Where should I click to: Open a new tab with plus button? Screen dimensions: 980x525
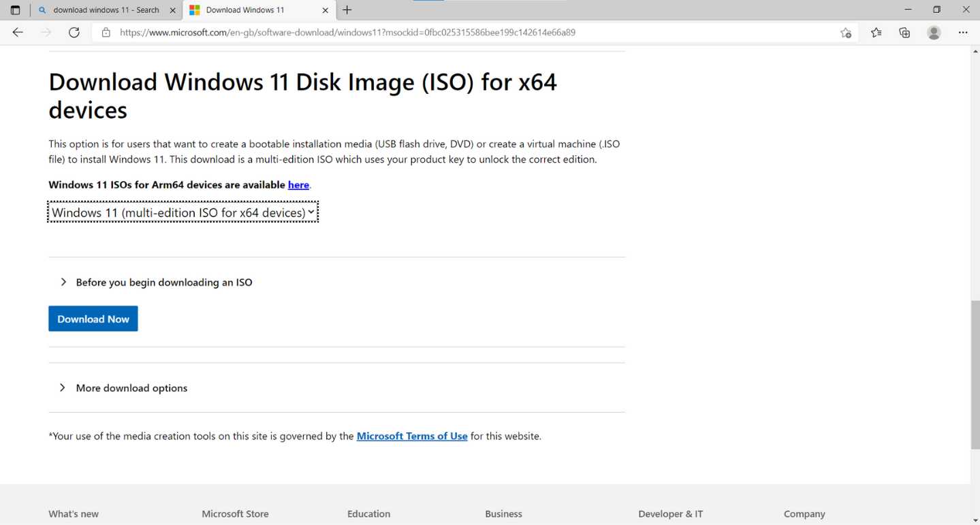click(347, 10)
